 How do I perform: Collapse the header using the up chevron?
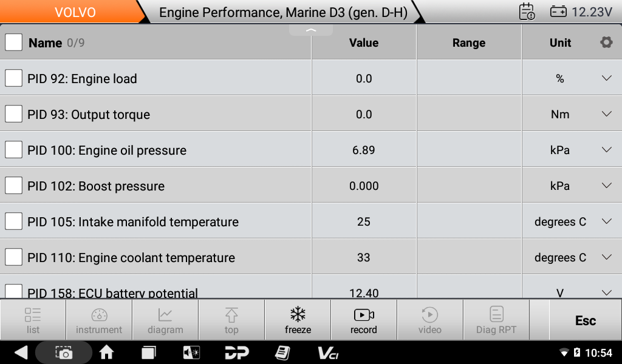tap(311, 30)
